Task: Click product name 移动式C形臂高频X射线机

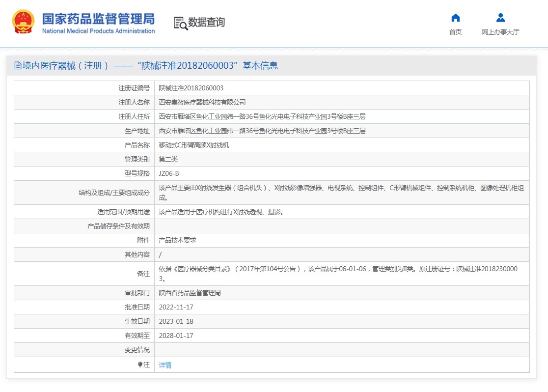Action: (194, 145)
